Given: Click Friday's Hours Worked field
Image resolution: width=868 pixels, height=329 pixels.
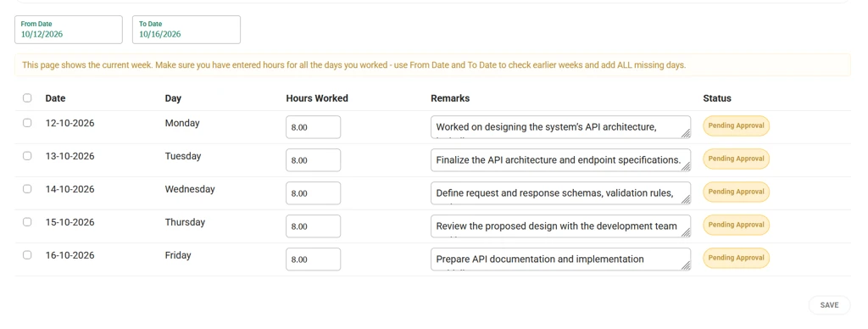Looking at the screenshot, I should 314,259.
